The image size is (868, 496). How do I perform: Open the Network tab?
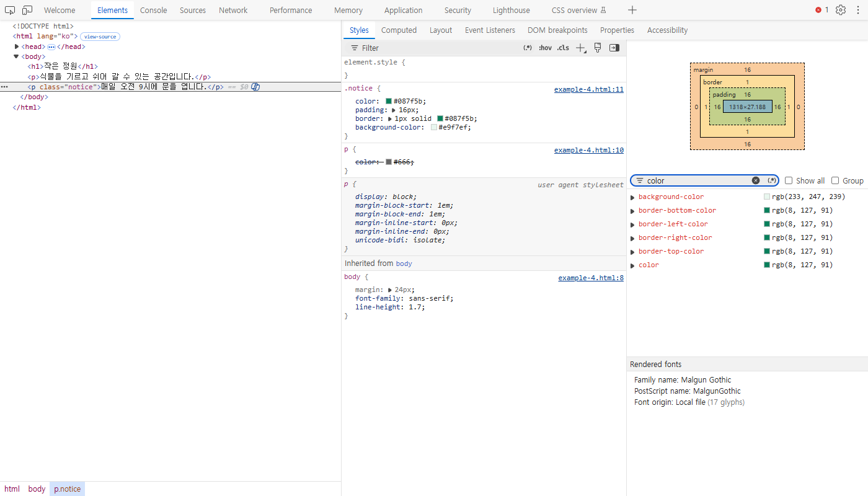[x=233, y=10]
